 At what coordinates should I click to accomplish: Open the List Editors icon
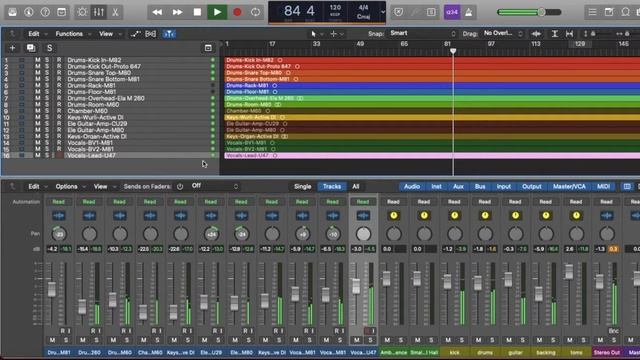592,12
